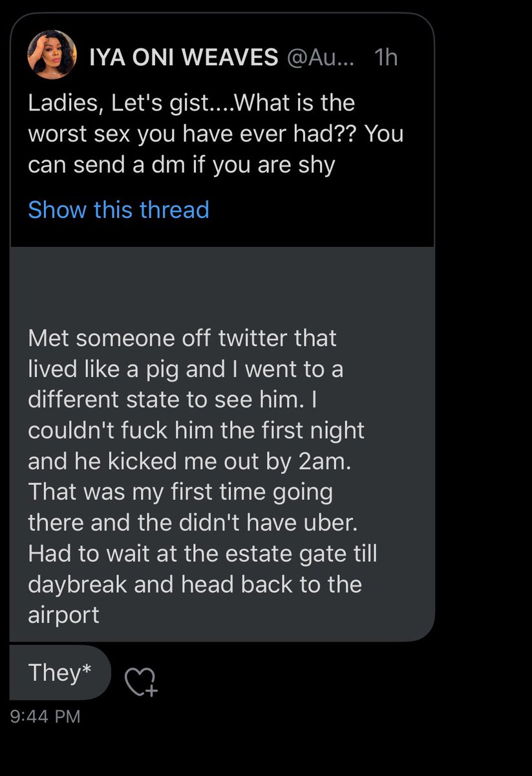Click the 'Show this thread' link
The image size is (532, 776).
coord(118,210)
